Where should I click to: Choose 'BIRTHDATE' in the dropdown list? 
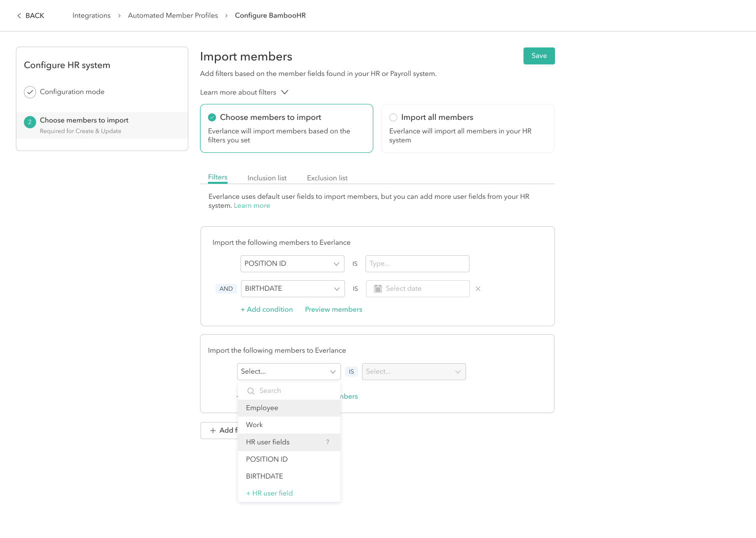pos(289,476)
